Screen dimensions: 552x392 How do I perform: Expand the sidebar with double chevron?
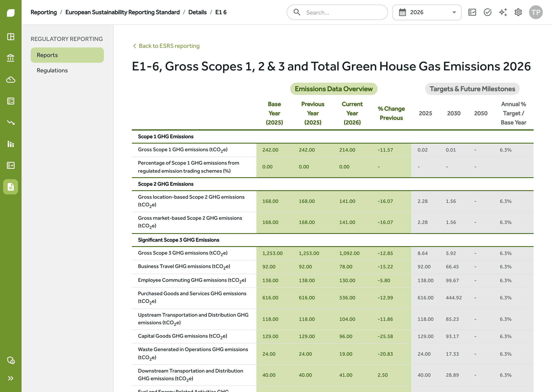click(11, 378)
